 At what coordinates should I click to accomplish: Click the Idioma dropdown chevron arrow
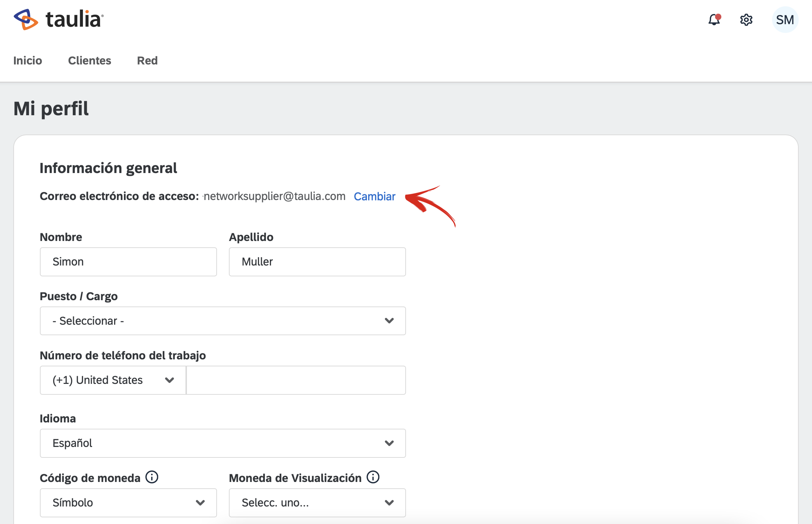tap(389, 443)
